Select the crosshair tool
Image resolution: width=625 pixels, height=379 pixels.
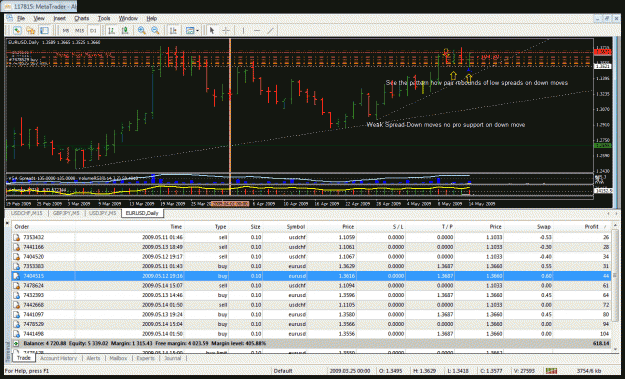226,30
